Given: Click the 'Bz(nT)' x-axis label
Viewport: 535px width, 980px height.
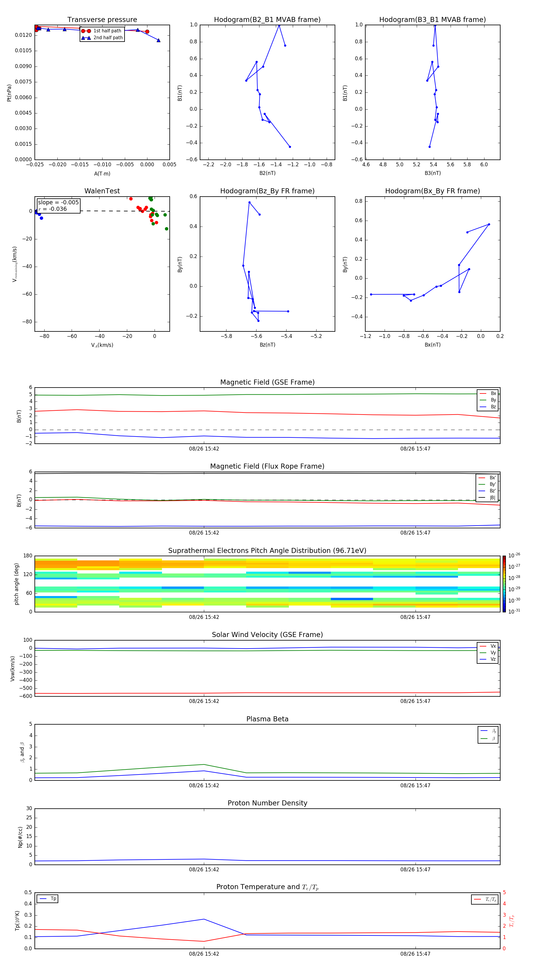Looking at the screenshot, I should click(267, 345).
